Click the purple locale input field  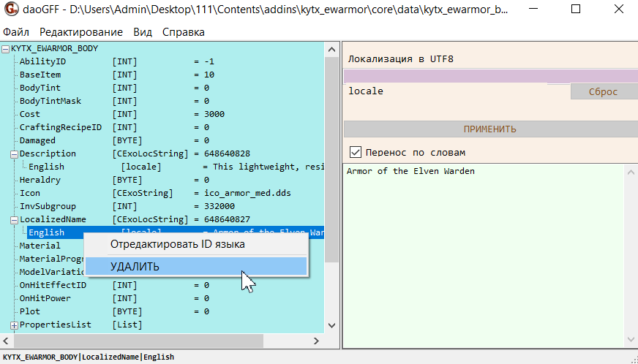click(x=490, y=77)
